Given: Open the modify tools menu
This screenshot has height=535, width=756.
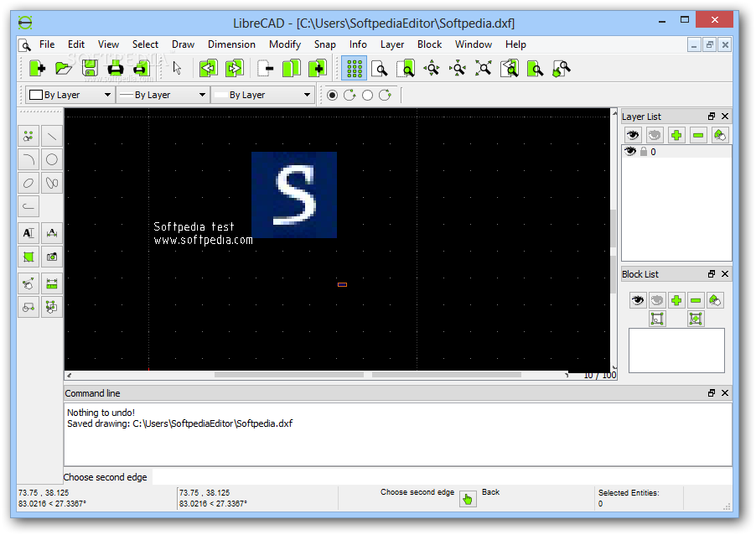Looking at the screenshot, I should tap(28, 283).
